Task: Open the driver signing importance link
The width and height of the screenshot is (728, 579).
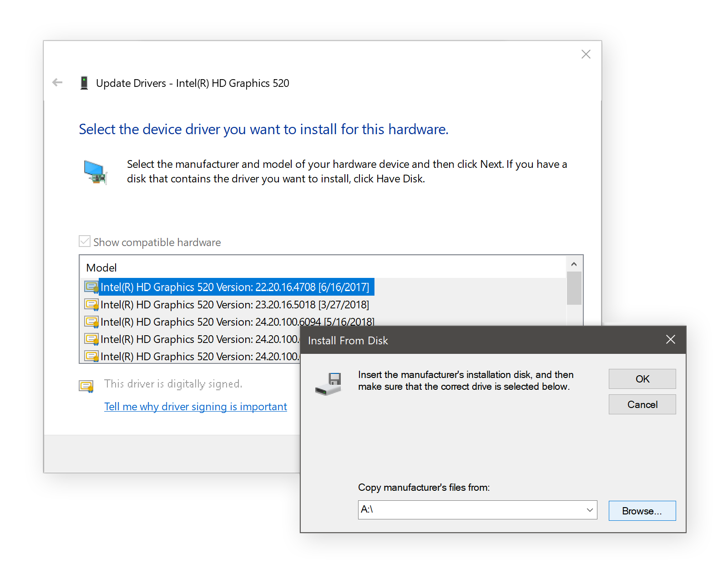Action: [196, 406]
